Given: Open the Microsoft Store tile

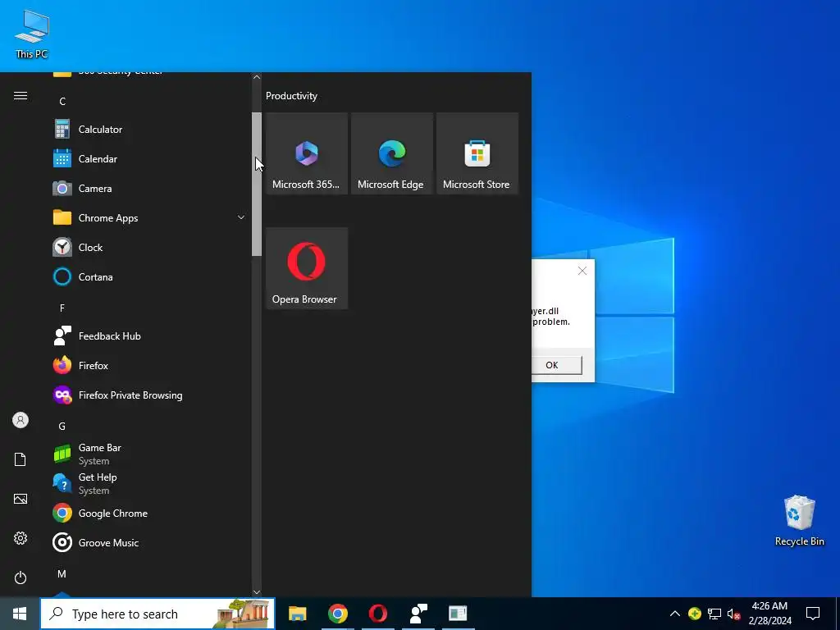Looking at the screenshot, I should 477,153.
